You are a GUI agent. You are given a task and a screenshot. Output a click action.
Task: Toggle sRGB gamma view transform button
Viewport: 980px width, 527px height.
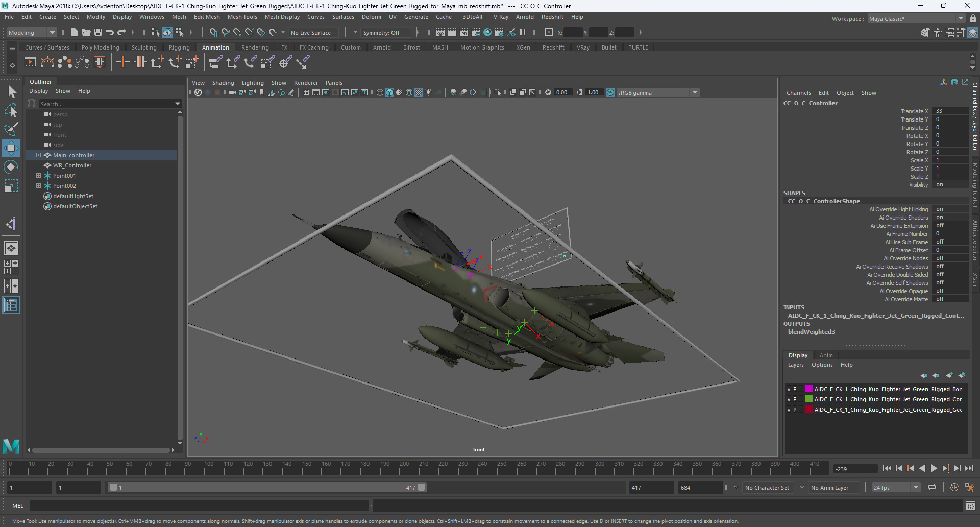point(610,92)
